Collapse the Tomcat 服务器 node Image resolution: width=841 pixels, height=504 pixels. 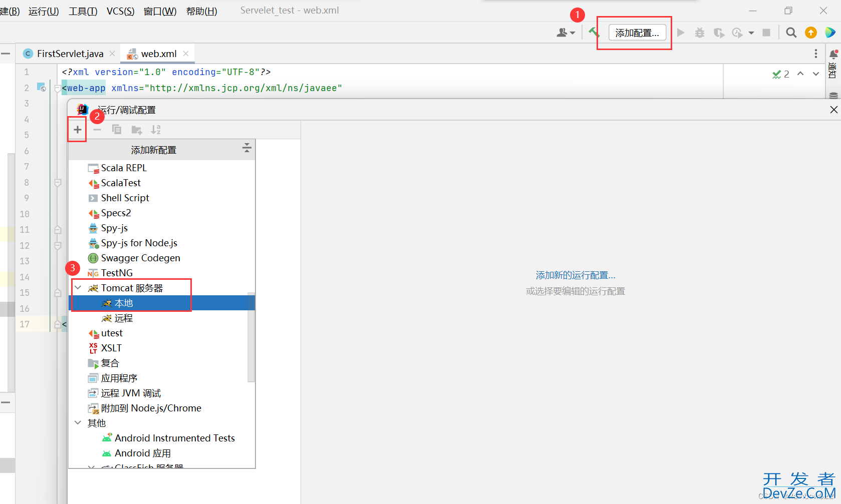(78, 288)
